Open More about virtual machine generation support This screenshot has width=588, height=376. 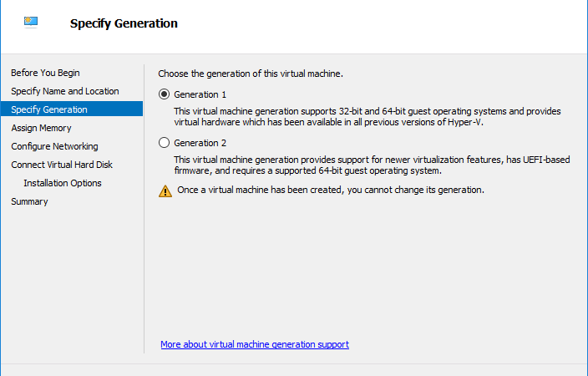point(255,344)
